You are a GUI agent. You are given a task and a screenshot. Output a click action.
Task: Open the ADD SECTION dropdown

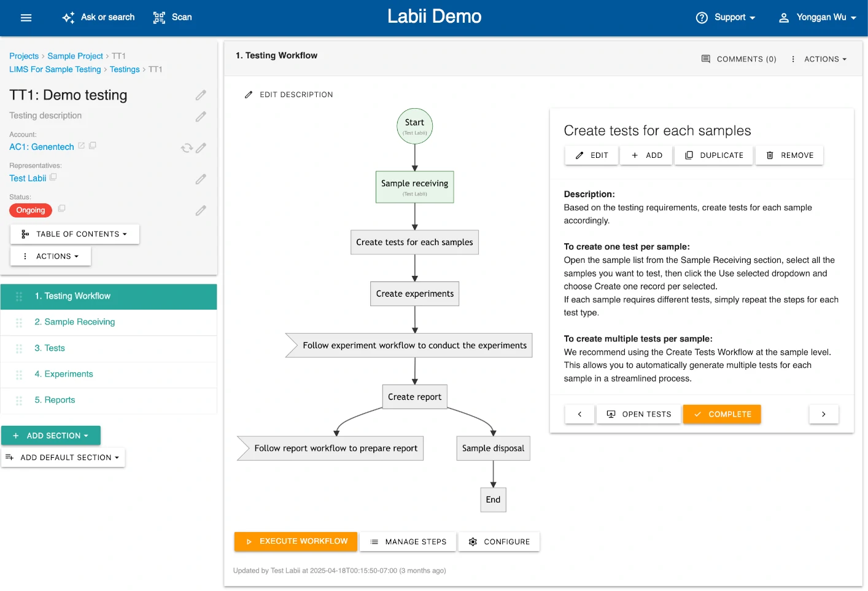tap(51, 435)
